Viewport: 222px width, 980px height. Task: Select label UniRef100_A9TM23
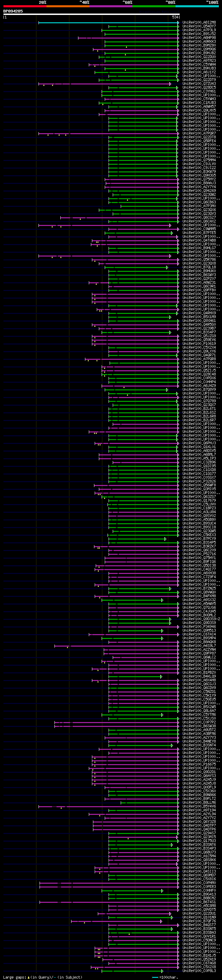199,61
